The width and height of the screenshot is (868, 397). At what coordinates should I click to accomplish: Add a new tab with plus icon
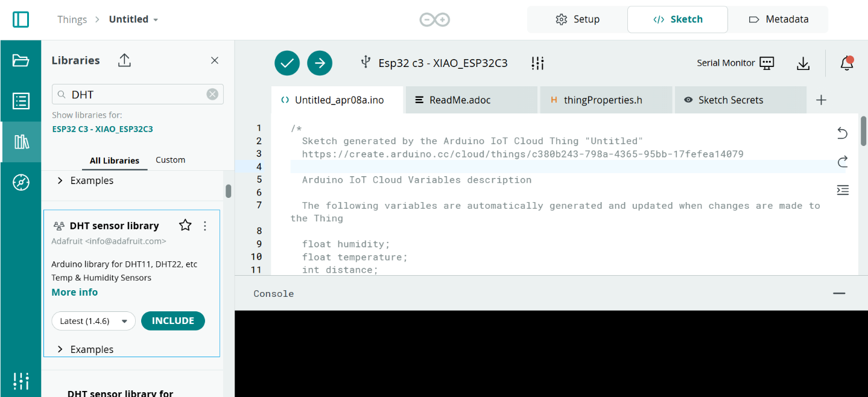tap(821, 100)
